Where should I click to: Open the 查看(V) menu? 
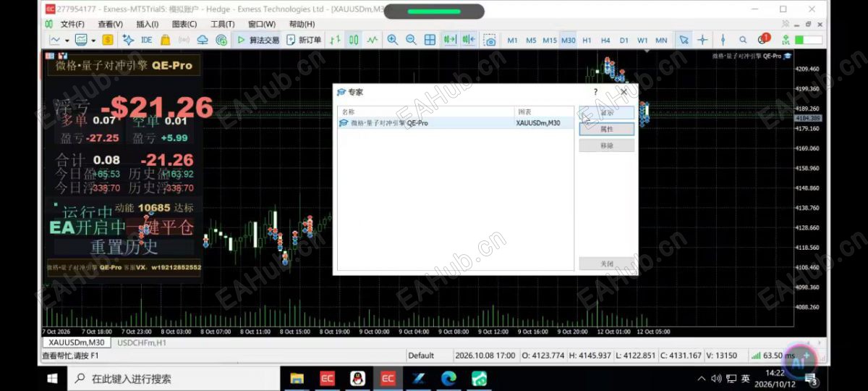[x=110, y=24]
